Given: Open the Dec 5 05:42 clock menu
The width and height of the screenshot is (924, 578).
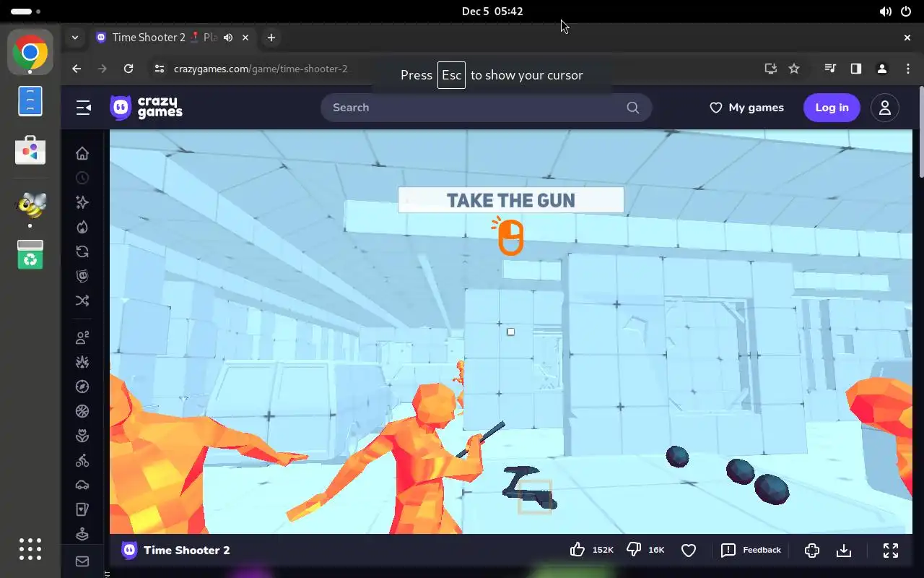Looking at the screenshot, I should point(492,12).
